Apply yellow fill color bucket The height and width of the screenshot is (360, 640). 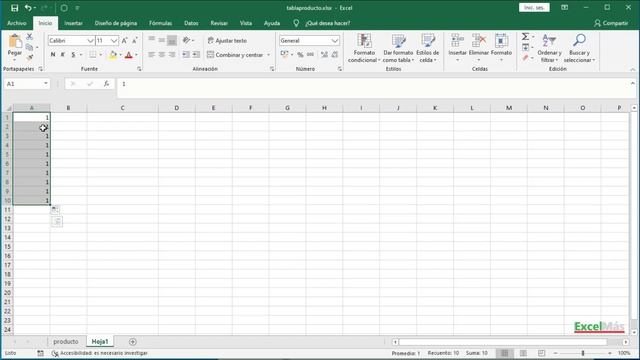[x=112, y=55]
